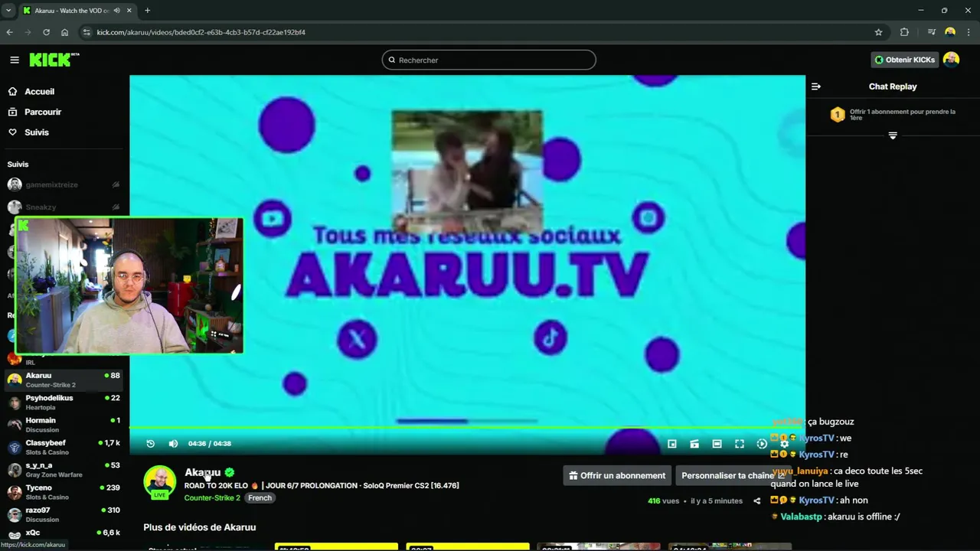Screen dimensions: 980x551
Task: Open Psyhodelikus channel in sidebar
Action: pyautogui.click(x=64, y=403)
